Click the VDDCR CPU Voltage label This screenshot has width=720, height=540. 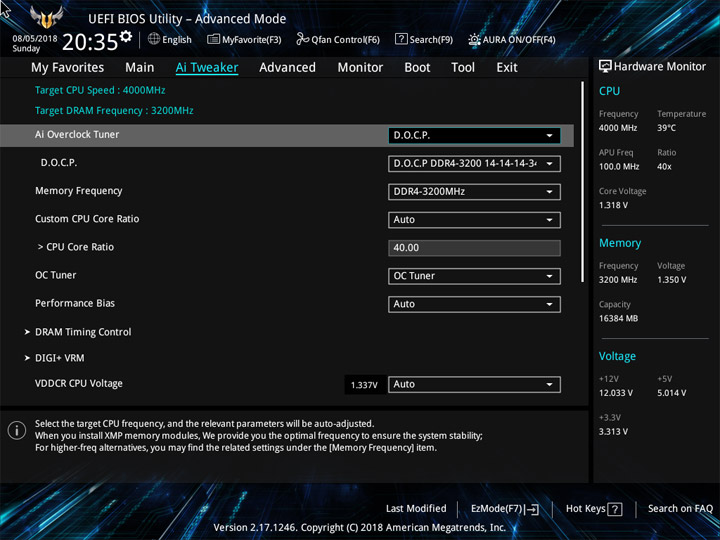coord(79,383)
